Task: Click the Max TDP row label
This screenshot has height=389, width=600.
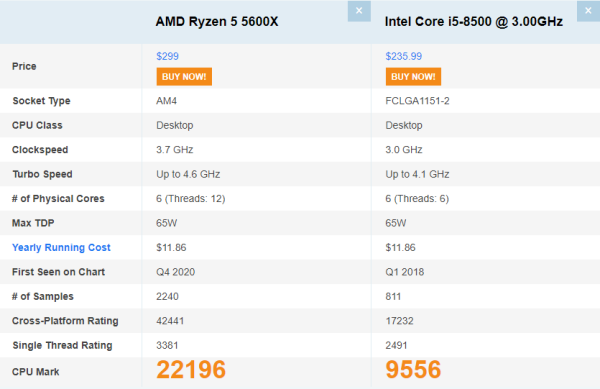Action: tap(33, 223)
